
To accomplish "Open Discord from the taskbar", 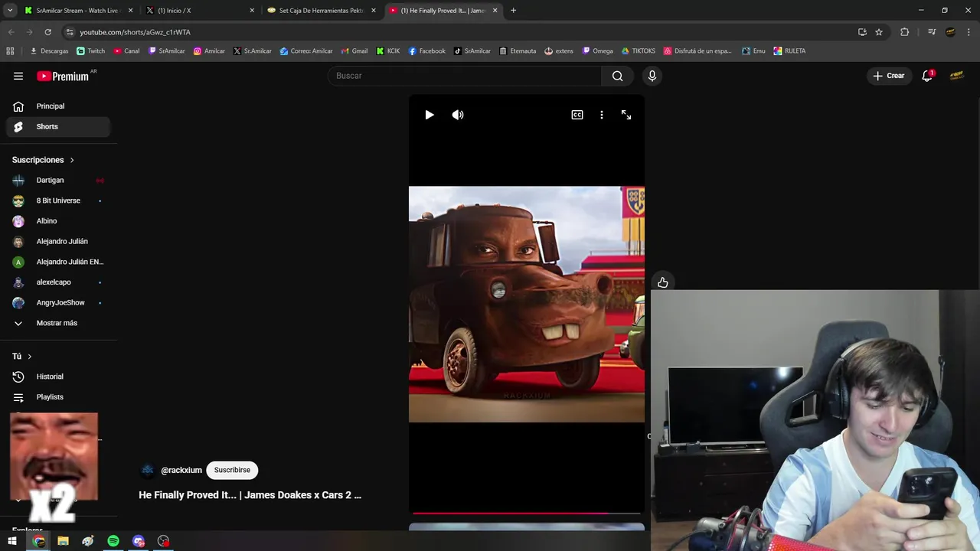I will pyautogui.click(x=139, y=541).
